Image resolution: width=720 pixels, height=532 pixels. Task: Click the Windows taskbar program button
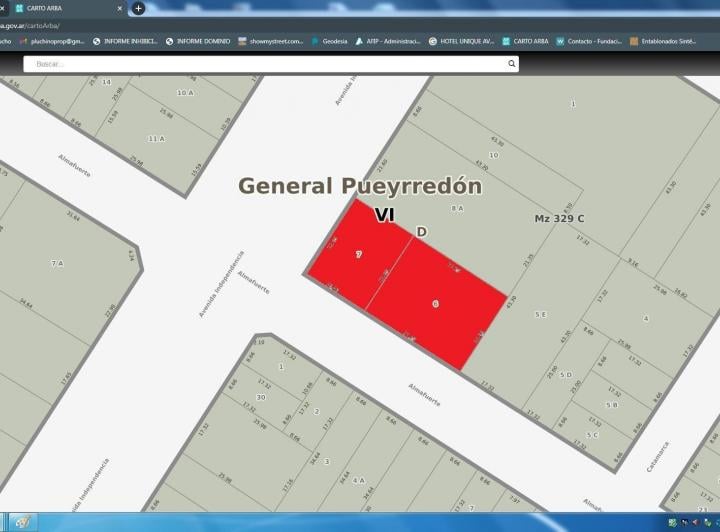click(x=23, y=522)
